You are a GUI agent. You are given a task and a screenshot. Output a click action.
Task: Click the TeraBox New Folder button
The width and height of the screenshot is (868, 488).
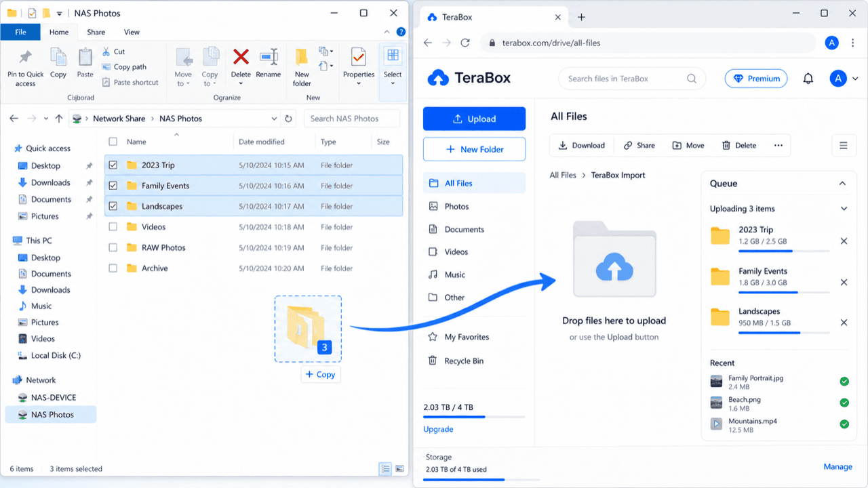tap(474, 149)
